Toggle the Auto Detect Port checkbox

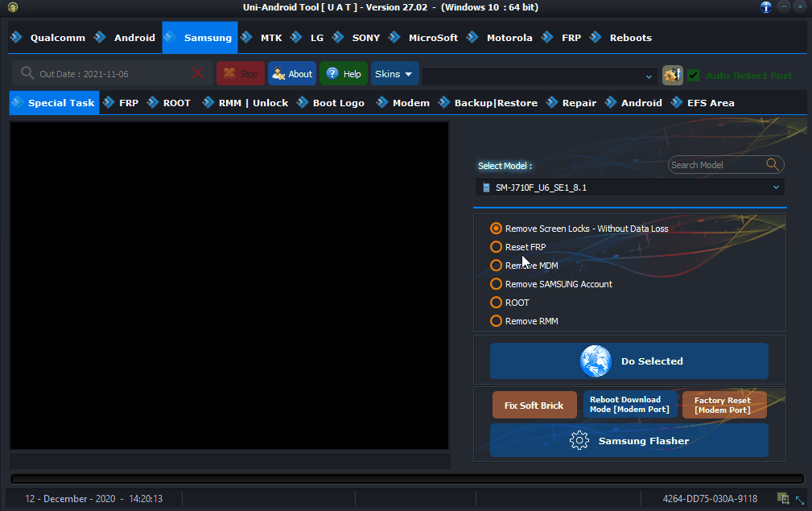(x=694, y=75)
